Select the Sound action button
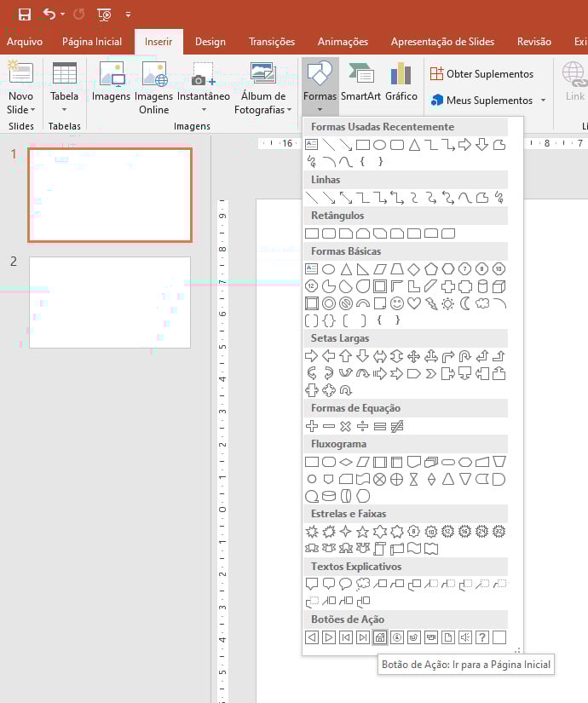The width and height of the screenshot is (588, 703). [465, 637]
